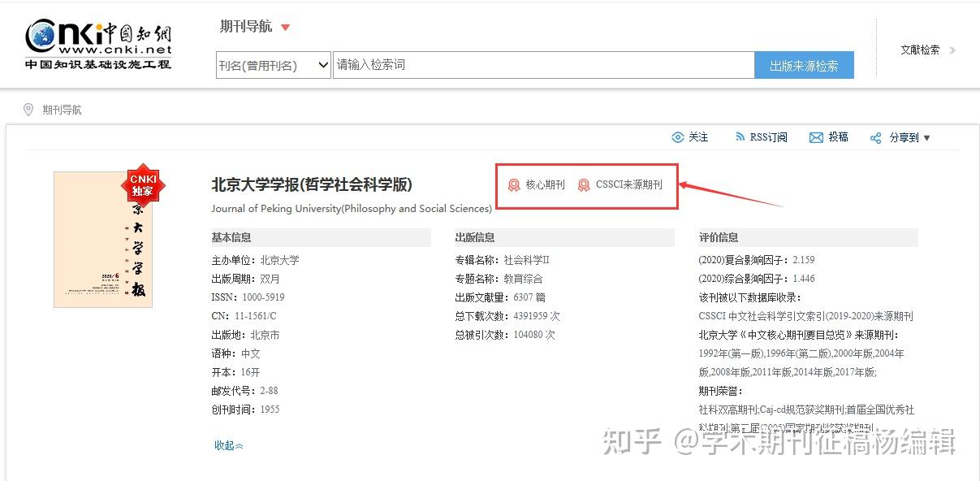The image size is (980, 481).
Task: Open the 刊名(曾用刊名) search field selector
Action: (274, 65)
